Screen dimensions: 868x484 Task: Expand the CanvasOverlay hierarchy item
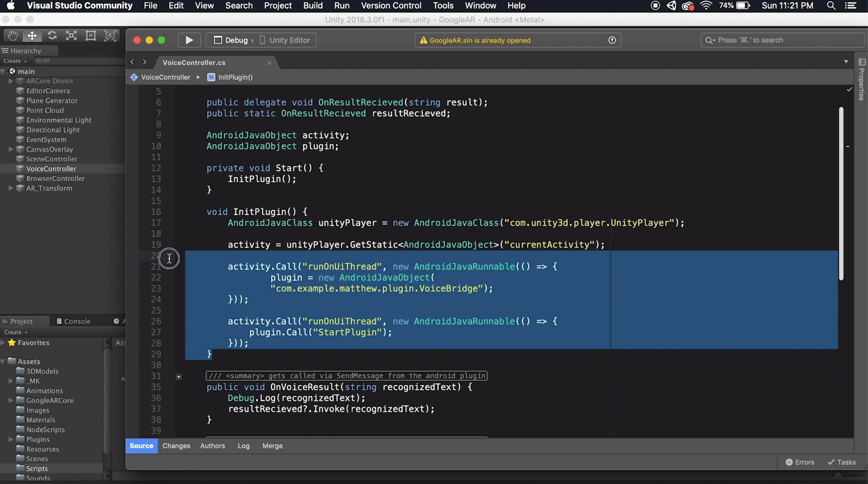pos(11,149)
